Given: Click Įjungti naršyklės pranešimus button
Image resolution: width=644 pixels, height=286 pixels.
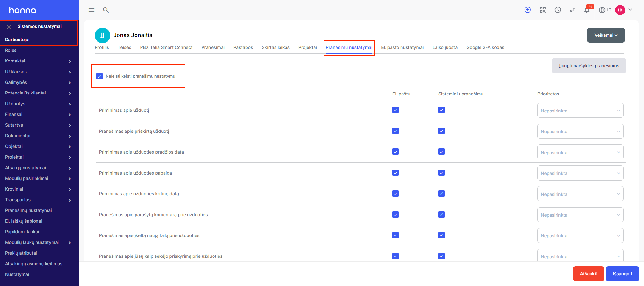Looking at the screenshot, I should click(x=589, y=66).
